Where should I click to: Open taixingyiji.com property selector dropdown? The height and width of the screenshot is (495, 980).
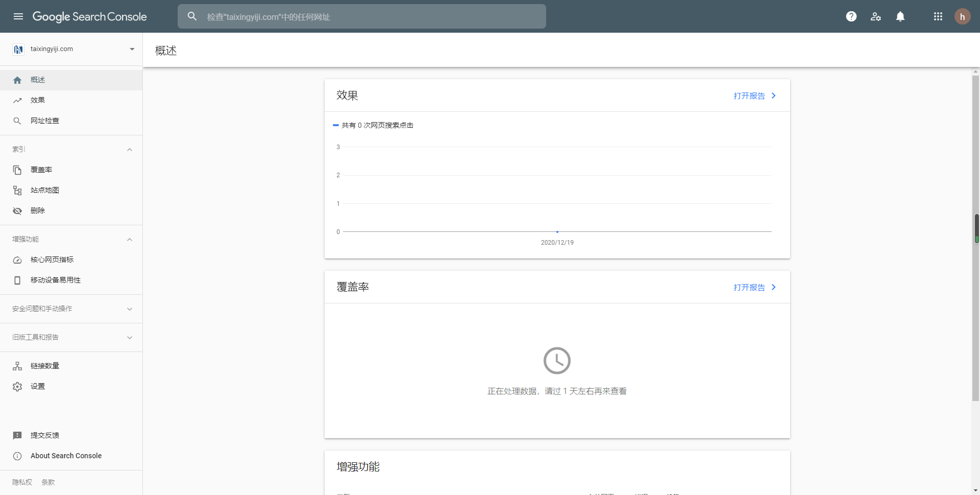click(x=71, y=49)
